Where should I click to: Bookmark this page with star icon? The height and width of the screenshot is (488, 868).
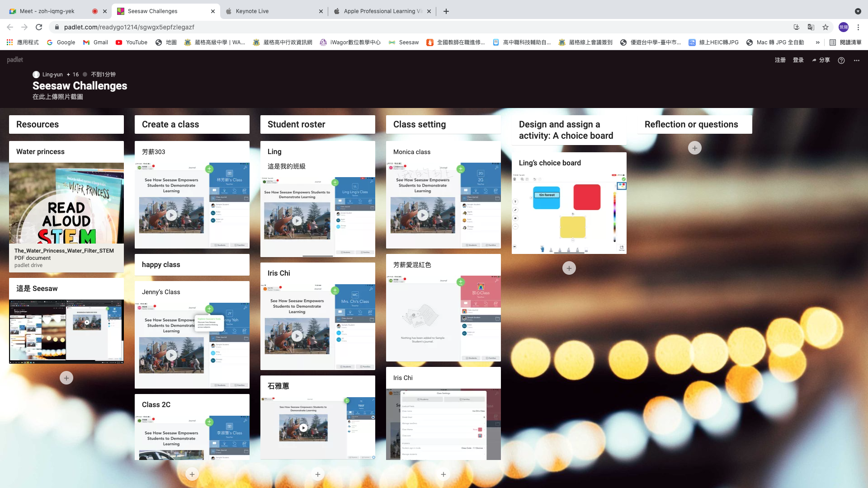(826, 27)
